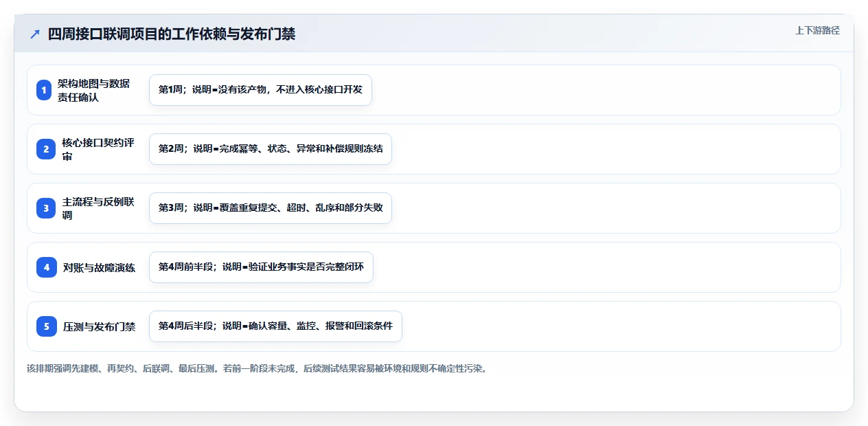Click the step name 压测与发布门禁

[x=99, y=326]
